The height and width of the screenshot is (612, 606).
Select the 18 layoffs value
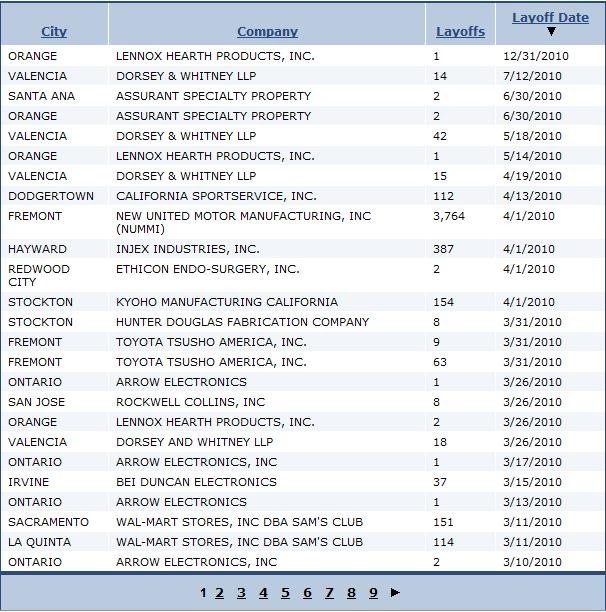click(x=440, y=442)
